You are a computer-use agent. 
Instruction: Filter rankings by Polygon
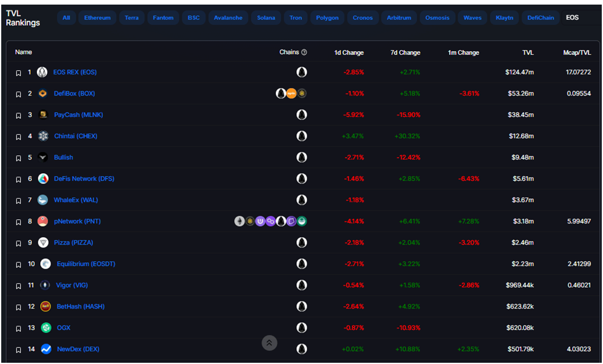click(x=327, y=18)
